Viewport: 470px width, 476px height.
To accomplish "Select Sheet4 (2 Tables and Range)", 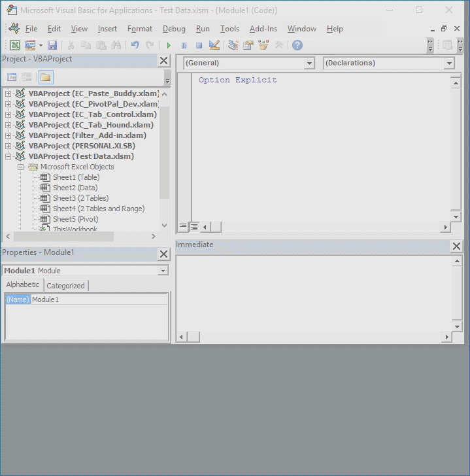I will point(99,209).
